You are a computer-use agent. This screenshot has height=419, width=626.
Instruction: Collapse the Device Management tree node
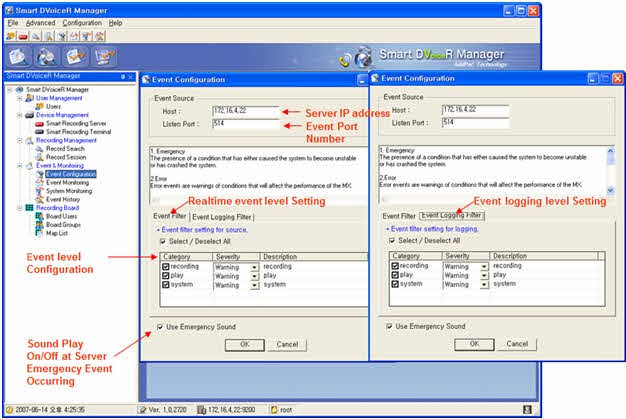(x=21, y=115)
